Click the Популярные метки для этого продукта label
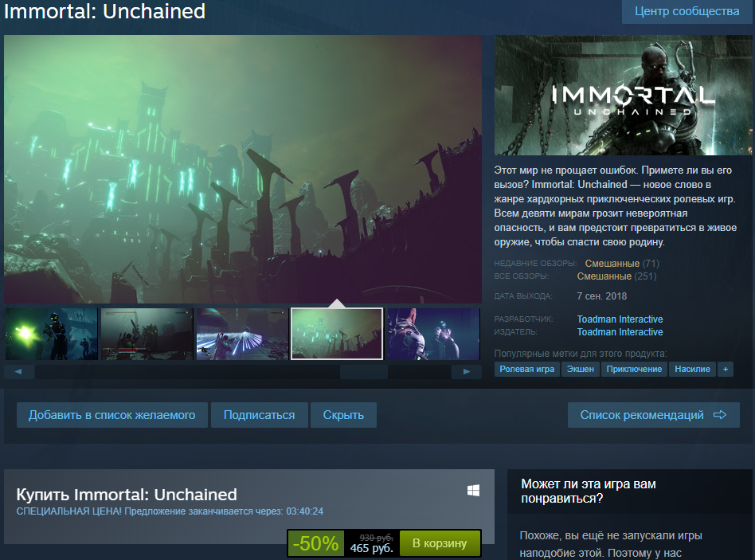755x560 pixels. pos(581,354)
